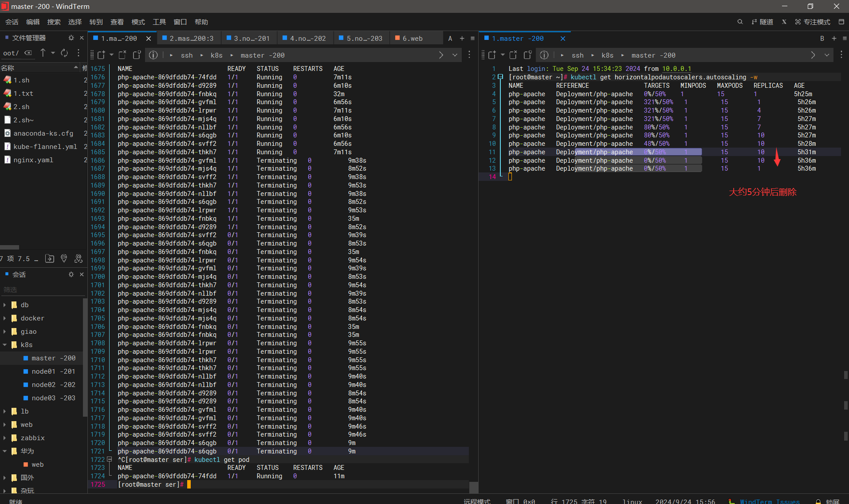
Task: Collapse the k8s session folder
Action: click(4, 345)
